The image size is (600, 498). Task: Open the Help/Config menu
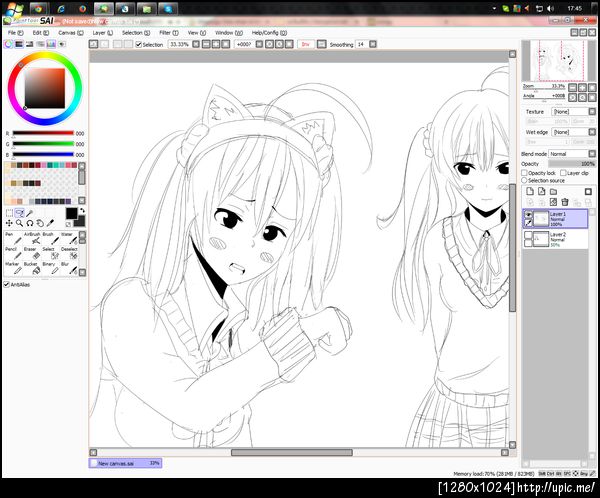(269, 33)
